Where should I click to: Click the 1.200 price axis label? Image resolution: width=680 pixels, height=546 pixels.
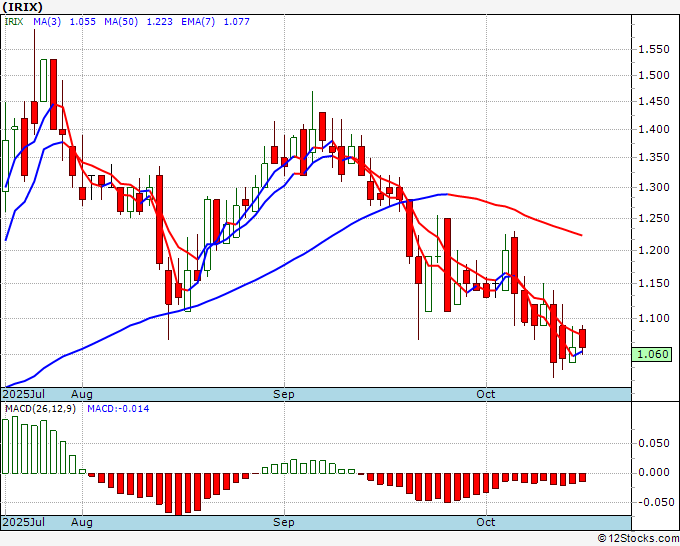click(654, 250)
